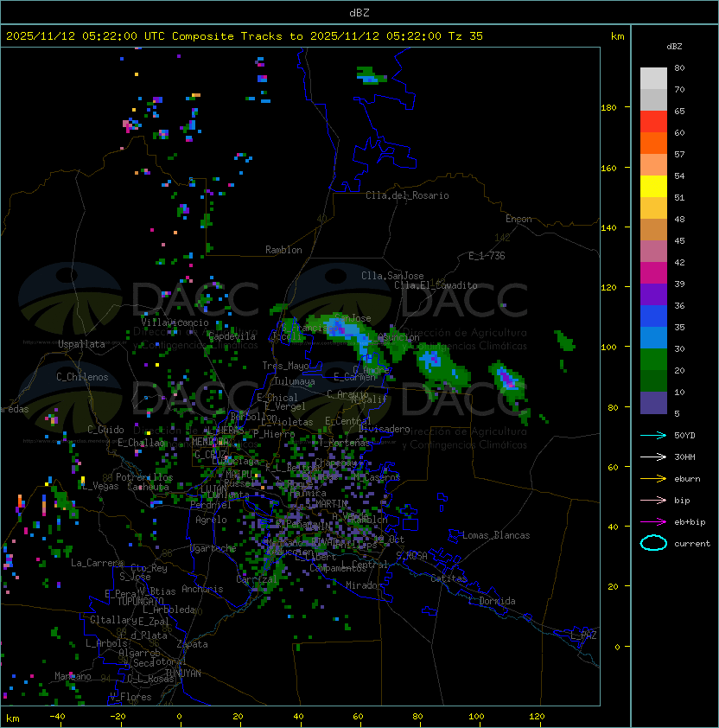Screen dimensions: 719x728
Task: Click the 'Tres_Mayo' map label
Action: pos(285,366)
